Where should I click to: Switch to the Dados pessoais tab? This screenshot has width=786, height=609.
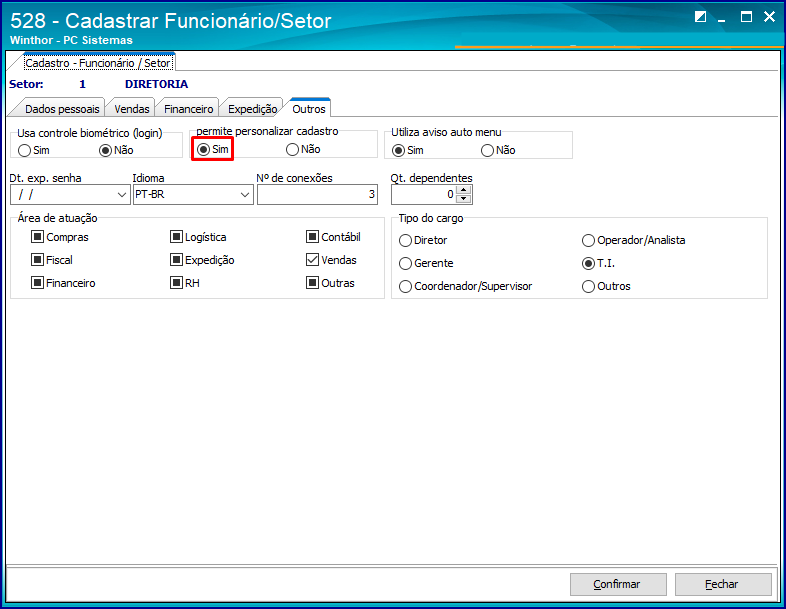(62, 109)
